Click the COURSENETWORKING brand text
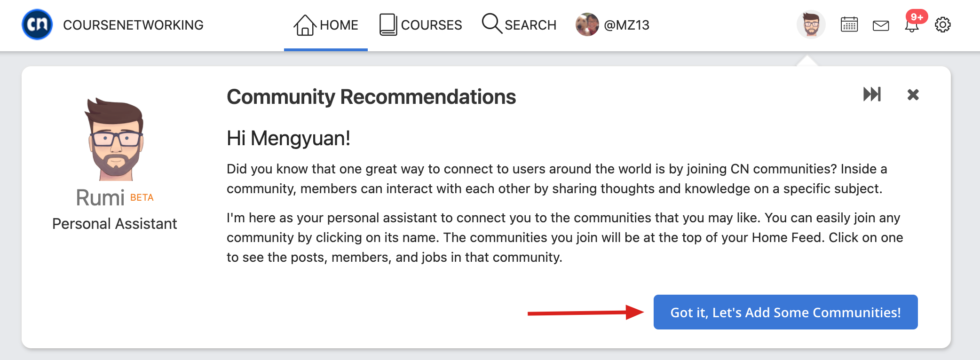 pyautogui.click(x=133, y=25)
